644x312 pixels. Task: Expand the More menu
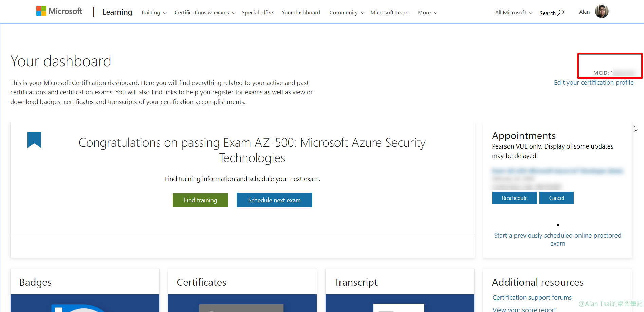[427, 13]
